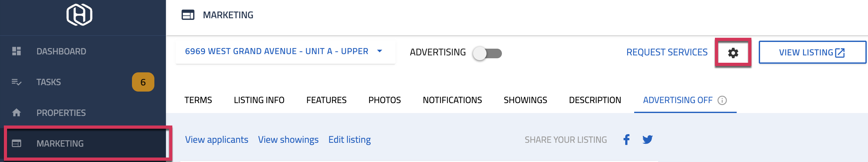Click the Tasks checklist icon
The image size is (868, 162).
[17, 82]
